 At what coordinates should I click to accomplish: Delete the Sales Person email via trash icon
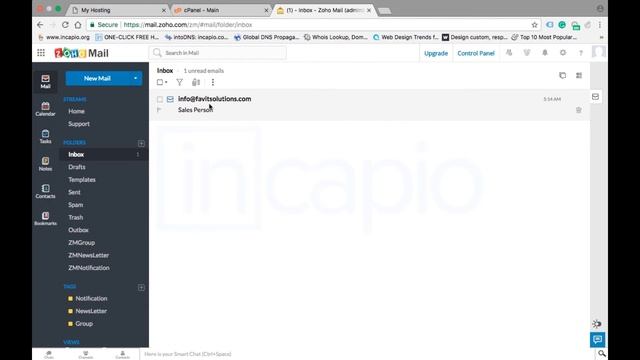pyautogui.click(x=578, y=110)
